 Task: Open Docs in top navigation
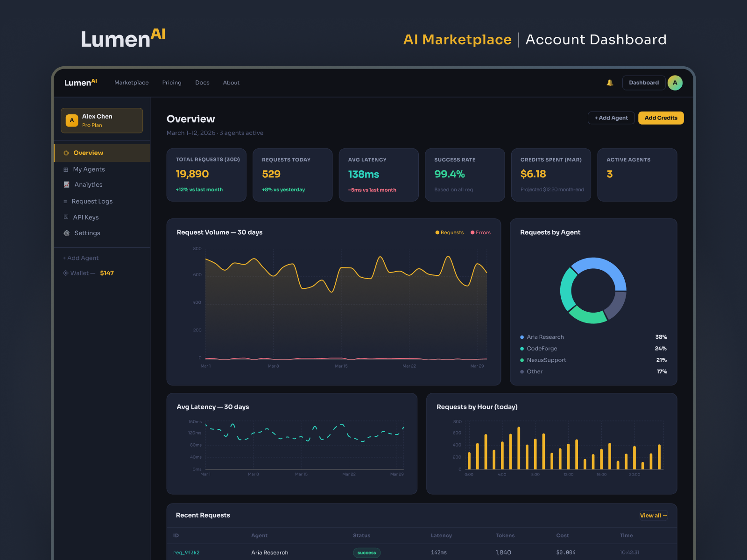point(202,83)
